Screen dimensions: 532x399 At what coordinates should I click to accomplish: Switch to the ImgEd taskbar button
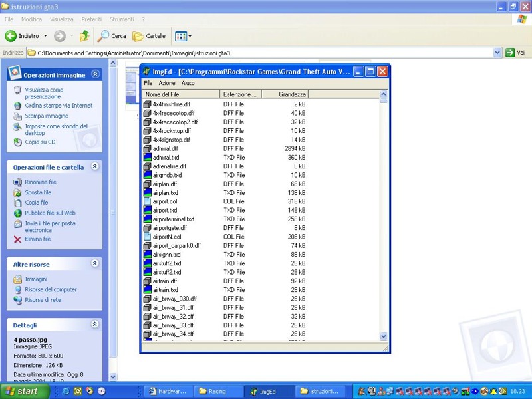pyautogui.click(x=269, y=391)
